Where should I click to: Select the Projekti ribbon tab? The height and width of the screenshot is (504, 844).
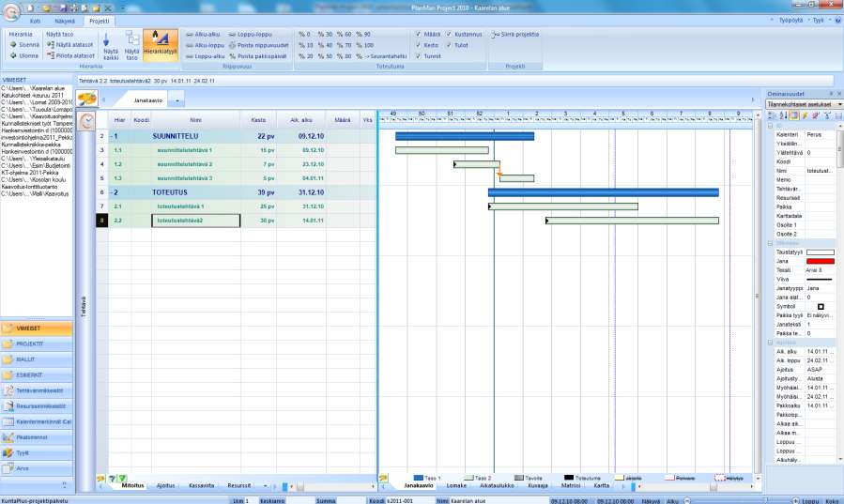[99, 21]
